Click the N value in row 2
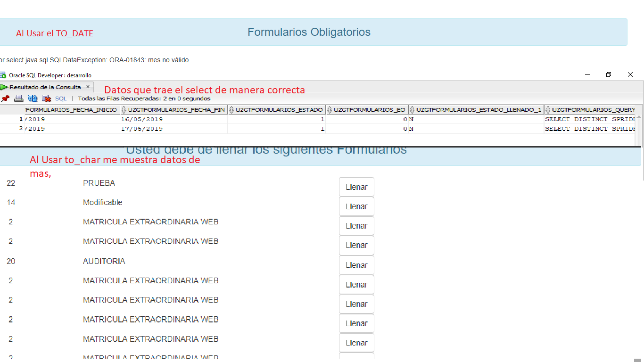Image resolution: width=644 pixels, height=362 pixels. (x=411, y=129)
